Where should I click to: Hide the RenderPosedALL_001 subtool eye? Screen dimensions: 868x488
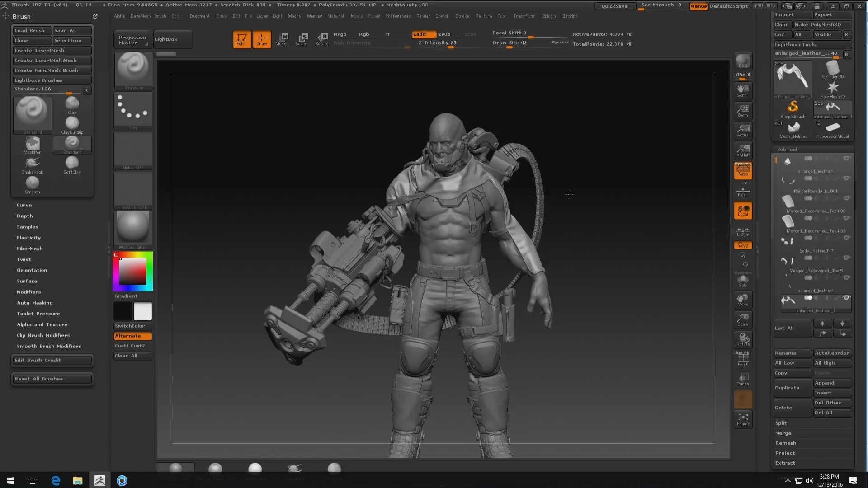(x=846, y=178)
